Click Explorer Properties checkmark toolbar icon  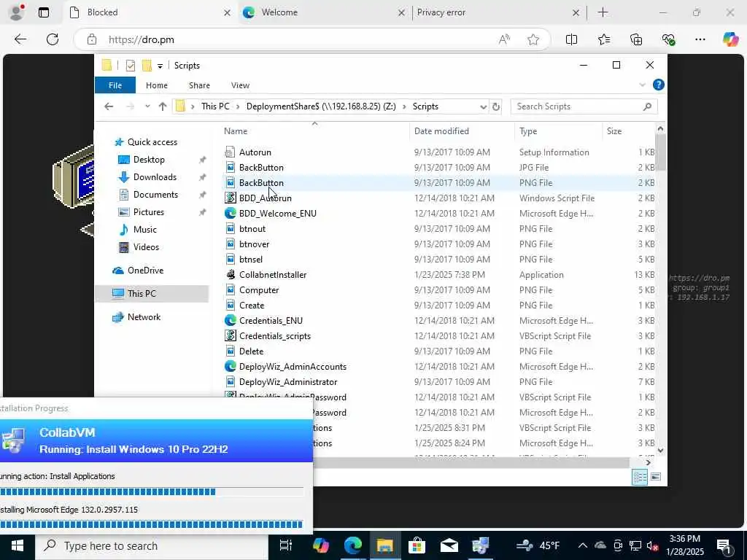130,65
